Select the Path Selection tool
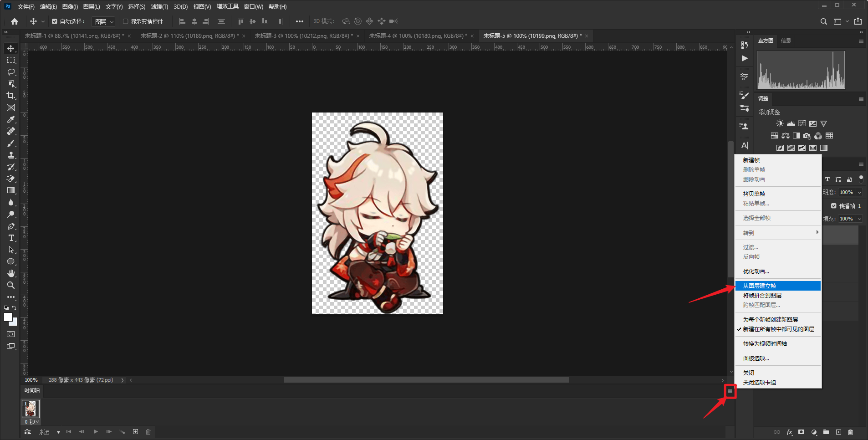The height and width of the screenshot is (440, 868). pos(11,250)
